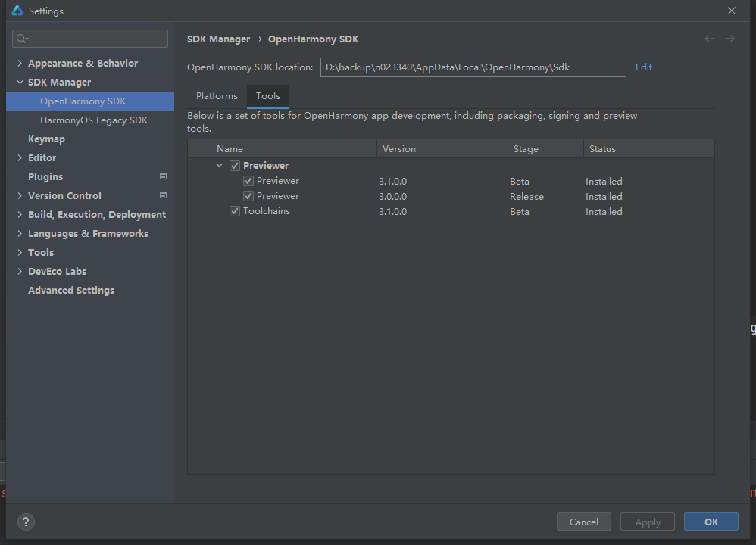Click the Release stage cell

[526, 197]
